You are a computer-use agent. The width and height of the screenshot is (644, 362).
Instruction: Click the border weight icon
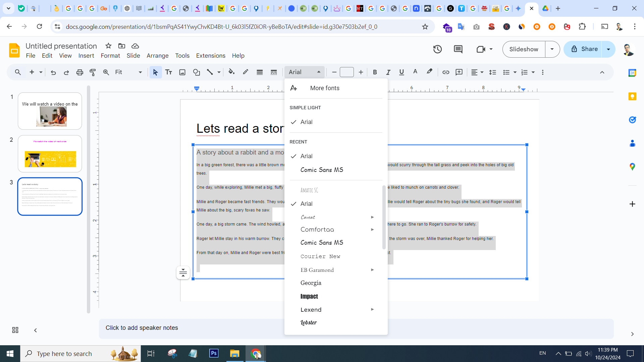tap(260, 72)
